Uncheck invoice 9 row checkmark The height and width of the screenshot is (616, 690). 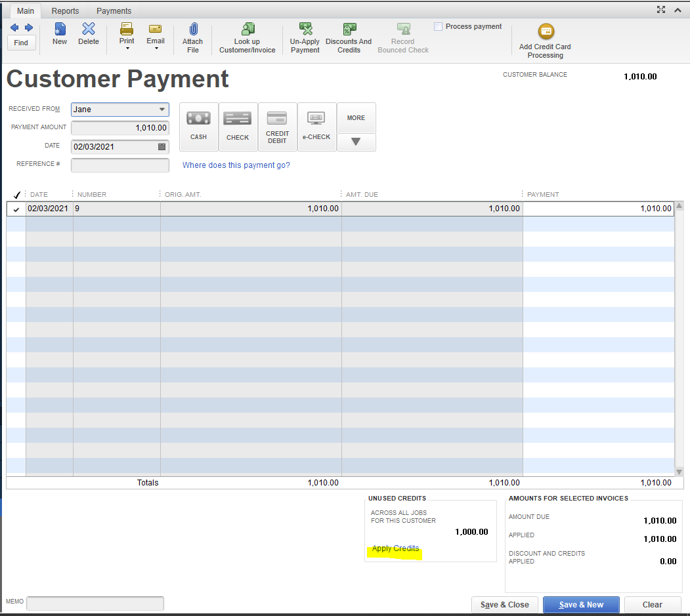coord(16,209)
